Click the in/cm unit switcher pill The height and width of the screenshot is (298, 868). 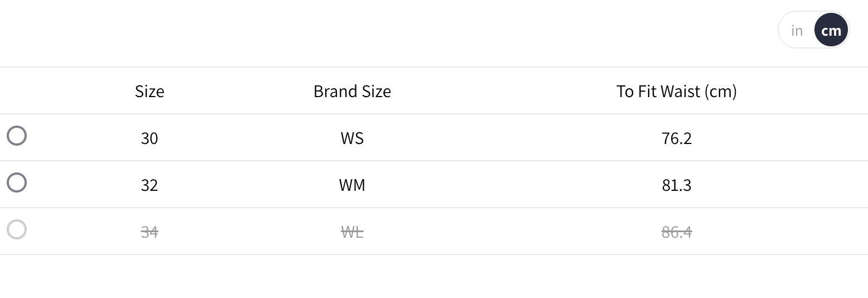click(813, 30)
